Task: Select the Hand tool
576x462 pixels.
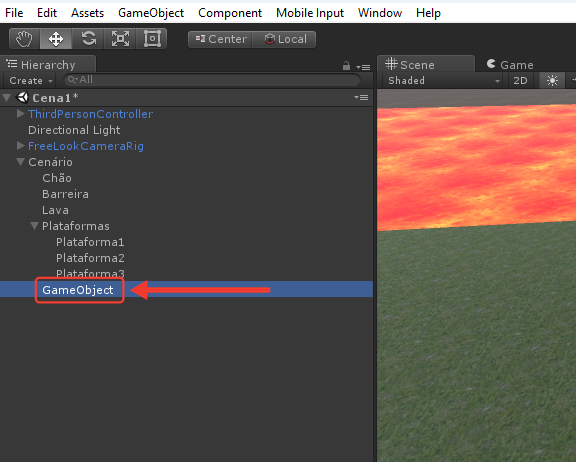Action: point(24,39)
